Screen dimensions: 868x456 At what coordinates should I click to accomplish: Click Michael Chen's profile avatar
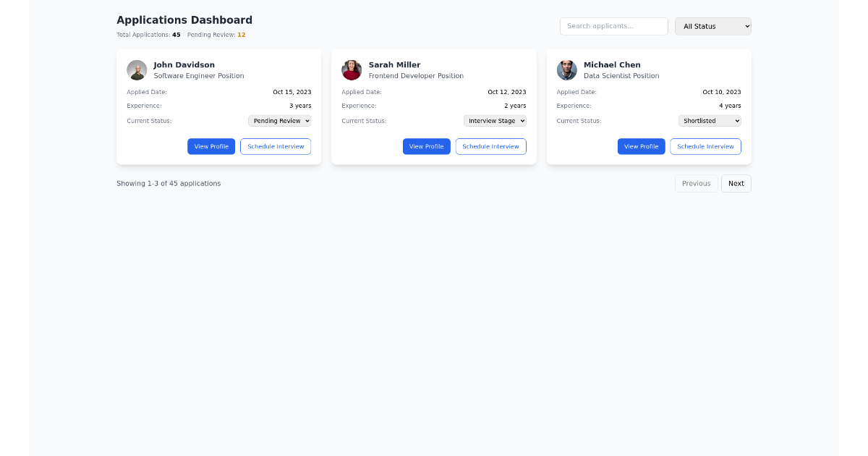pos(567,69)
